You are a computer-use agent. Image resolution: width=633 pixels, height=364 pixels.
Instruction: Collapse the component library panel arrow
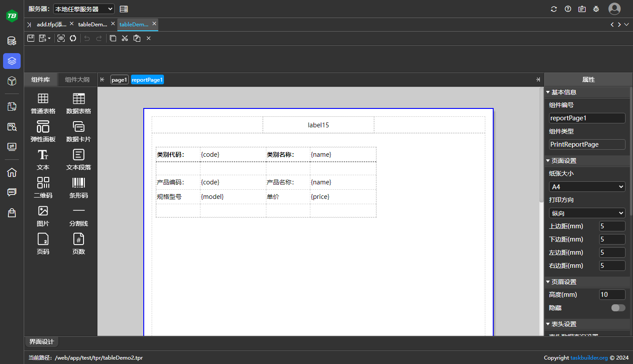102,79
